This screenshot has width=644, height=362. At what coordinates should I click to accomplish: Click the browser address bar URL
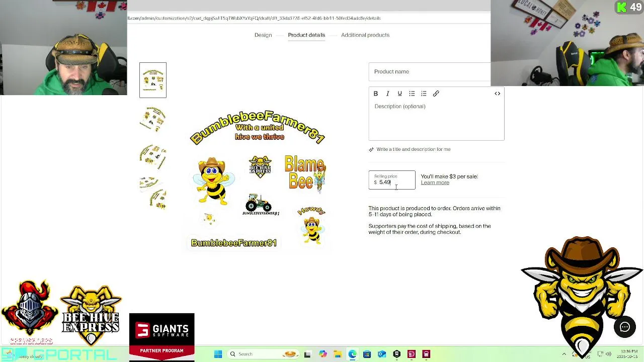pyautogui.click(x=254, y=18)
